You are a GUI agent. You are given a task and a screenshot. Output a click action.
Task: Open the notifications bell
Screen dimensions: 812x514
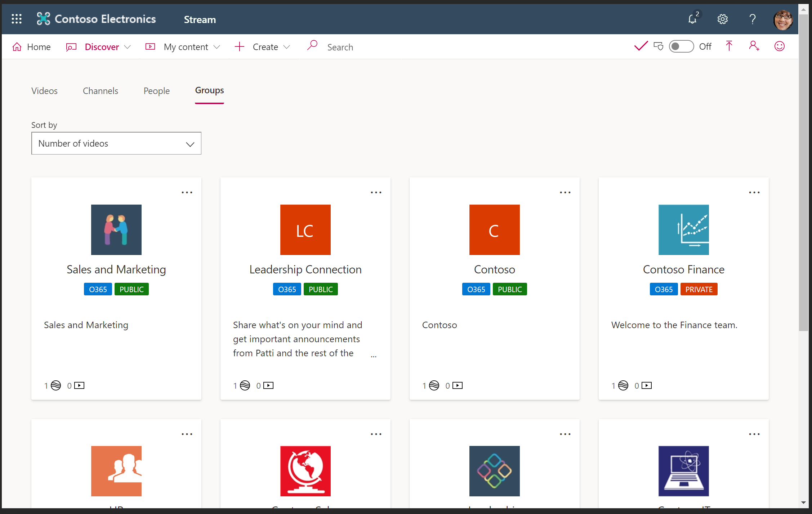coord(692,19)
